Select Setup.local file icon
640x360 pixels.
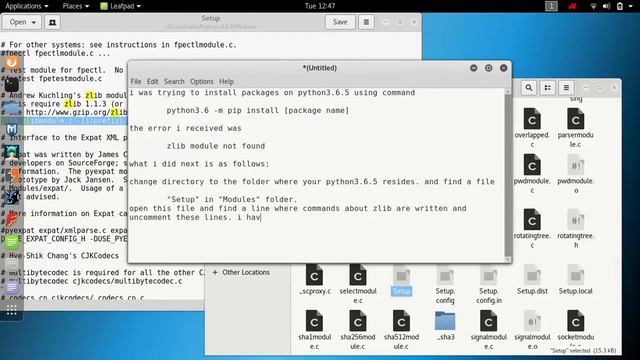click(576, 276)
